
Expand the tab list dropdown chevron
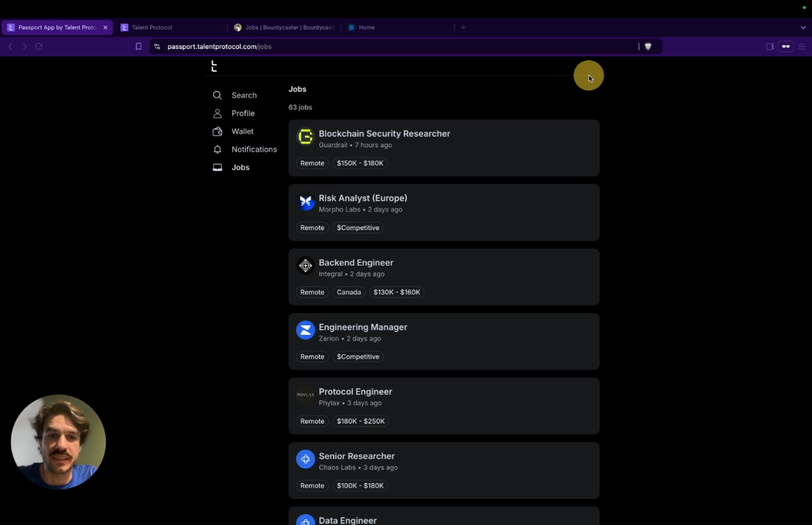(803, 28)
